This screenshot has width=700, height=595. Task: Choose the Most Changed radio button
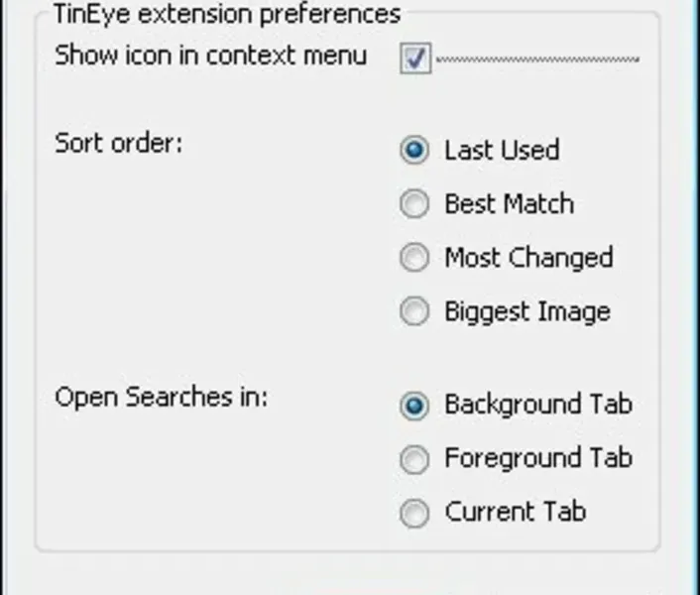point(414,259)
